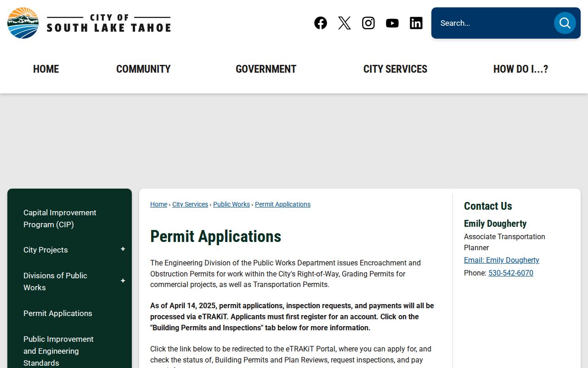Click the phone number 530-542-6070
This screenshot has height=368, width=588.
(x=511, y=273)
